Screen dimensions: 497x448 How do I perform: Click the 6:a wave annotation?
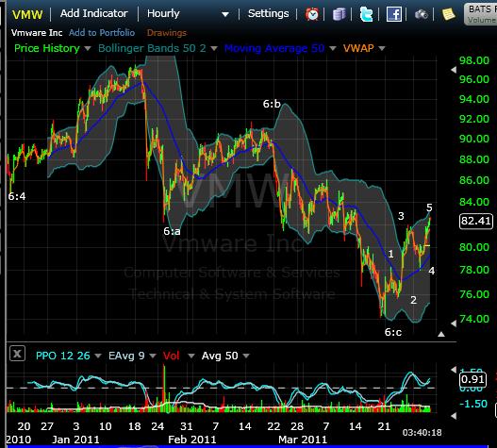click(x=172, y=231)
